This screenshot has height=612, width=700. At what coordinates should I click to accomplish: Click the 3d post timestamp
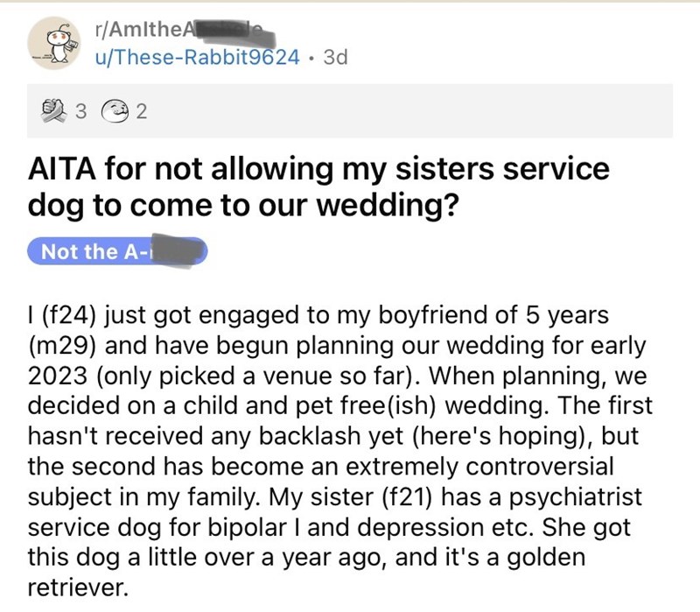334,58
